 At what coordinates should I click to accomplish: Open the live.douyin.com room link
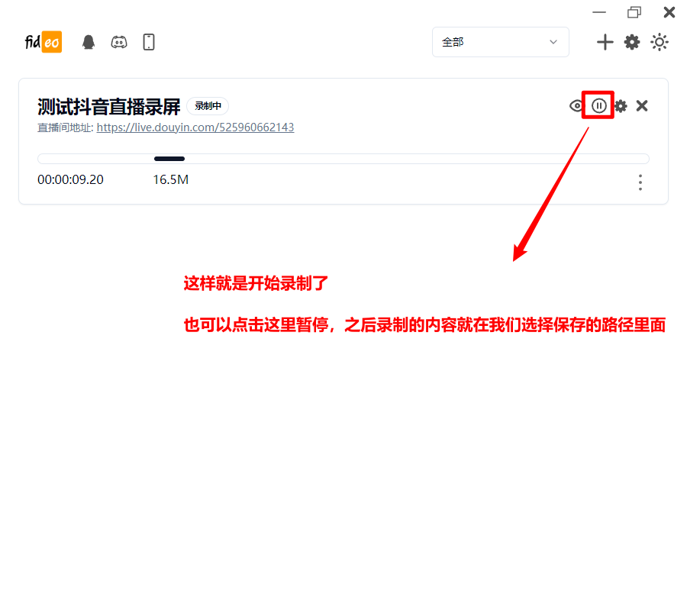click(x=195, y=127)
